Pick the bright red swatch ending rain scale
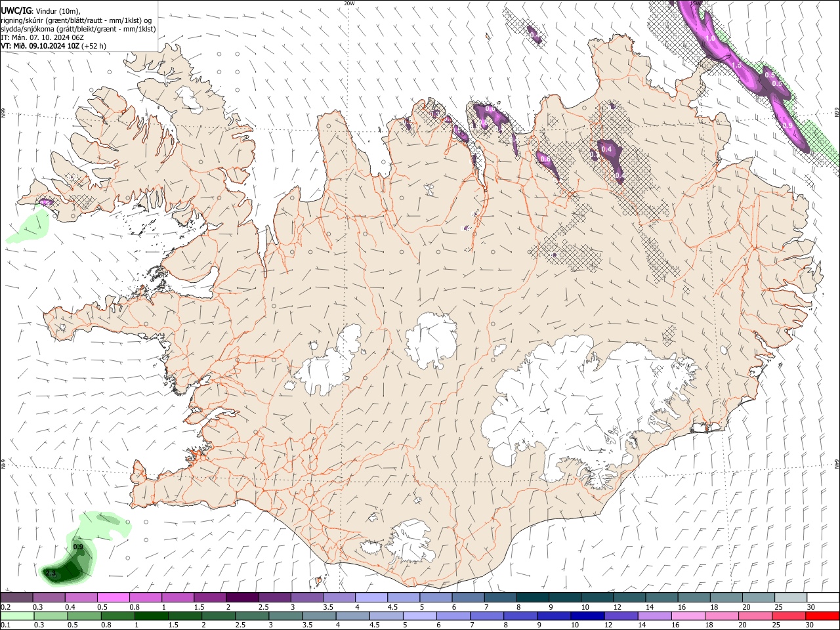This screenshot has width=840, height=630. (822, 616)
